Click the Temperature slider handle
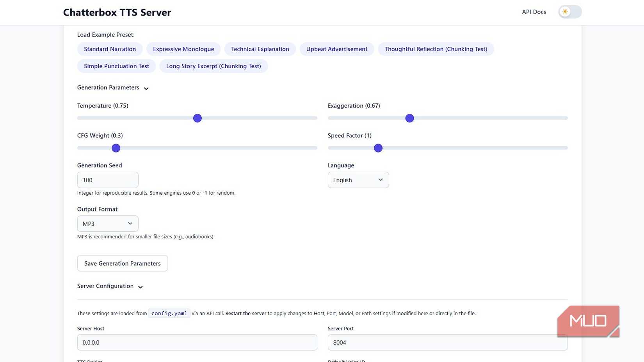Screen dimensions: 644x362 197,118
